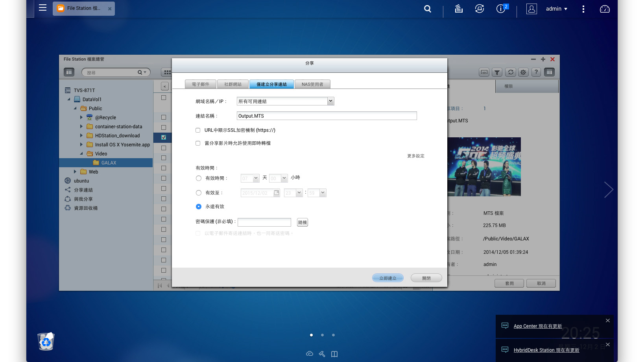Select the 有效時間 duration radio button
The height and width of the screenshot is (362, 644).
coord(199,178)
